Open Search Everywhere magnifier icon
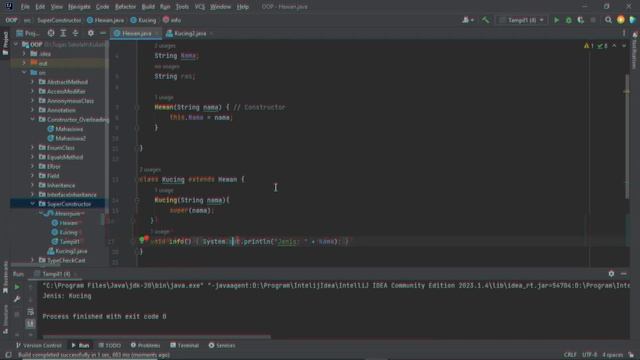The height and width of the screenshot is (360, 640). (608, 20)
